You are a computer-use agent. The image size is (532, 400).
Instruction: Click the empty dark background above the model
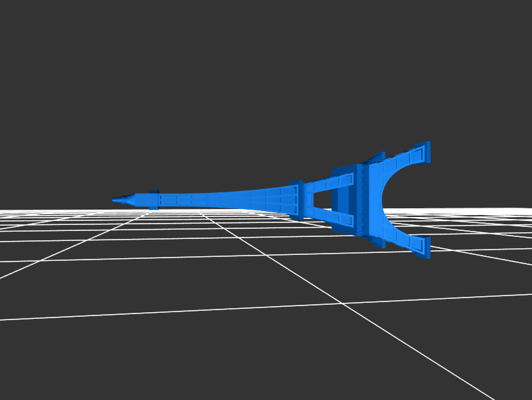click(x=266, y=80)
